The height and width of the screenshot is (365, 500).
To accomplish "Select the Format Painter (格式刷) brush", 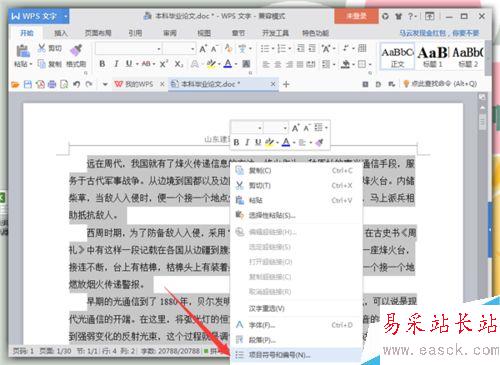I will coord(76,50).
